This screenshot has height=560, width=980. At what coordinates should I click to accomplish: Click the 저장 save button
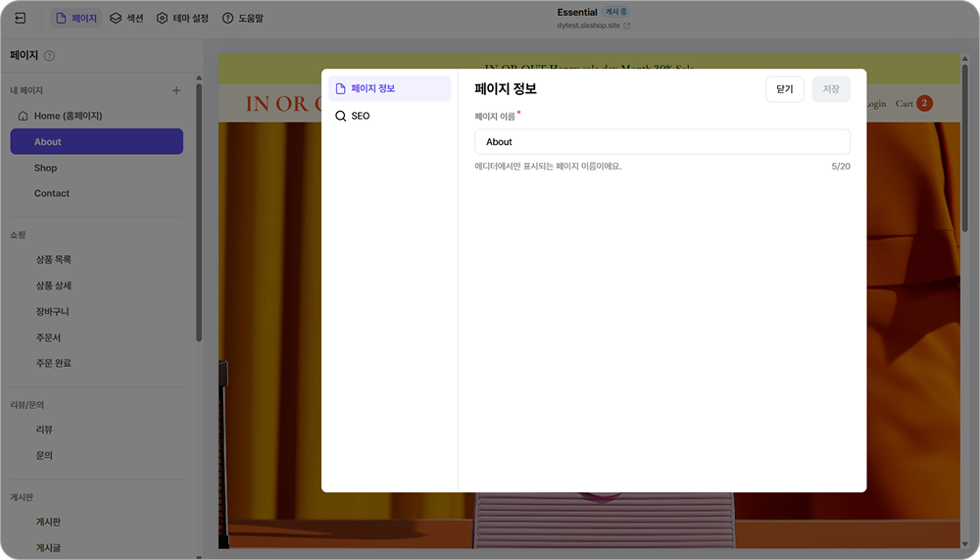coord(831,89)
